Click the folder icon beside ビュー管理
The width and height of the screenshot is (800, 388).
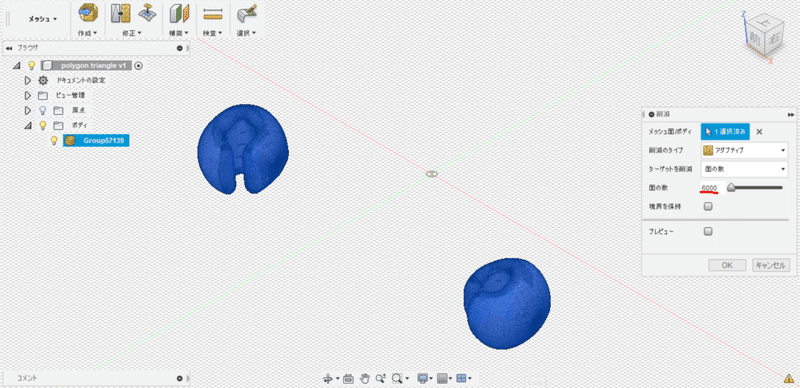click(x=43, y=95)
